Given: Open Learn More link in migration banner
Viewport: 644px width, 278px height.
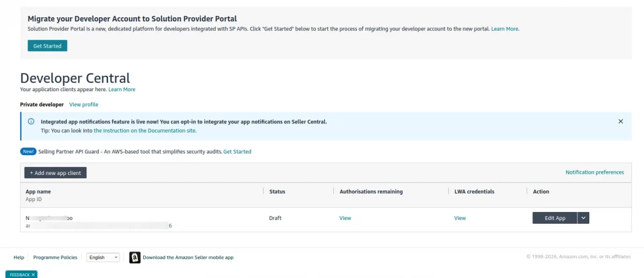Looking at the screenshot, I should (x=505, y=29).
